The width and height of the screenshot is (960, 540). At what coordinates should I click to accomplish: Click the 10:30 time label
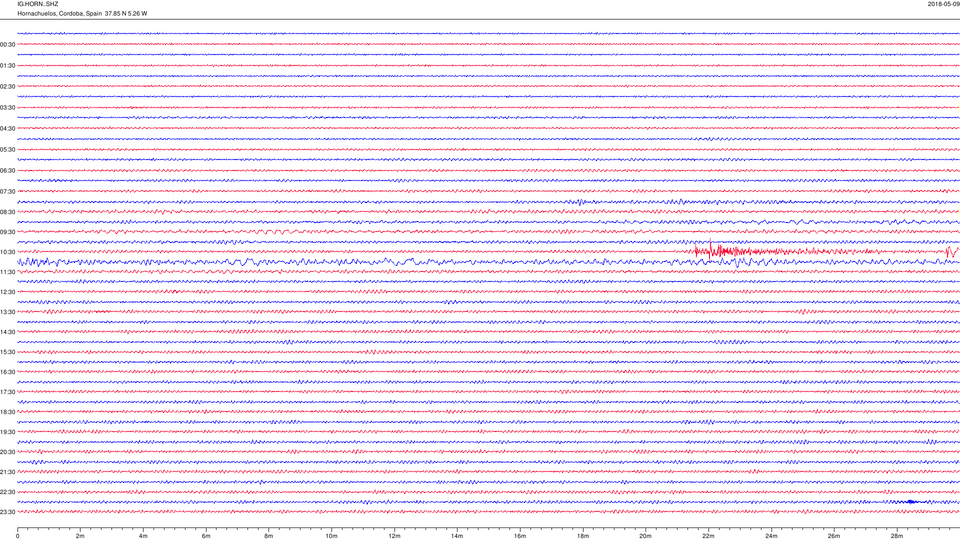tap(7, 252)
